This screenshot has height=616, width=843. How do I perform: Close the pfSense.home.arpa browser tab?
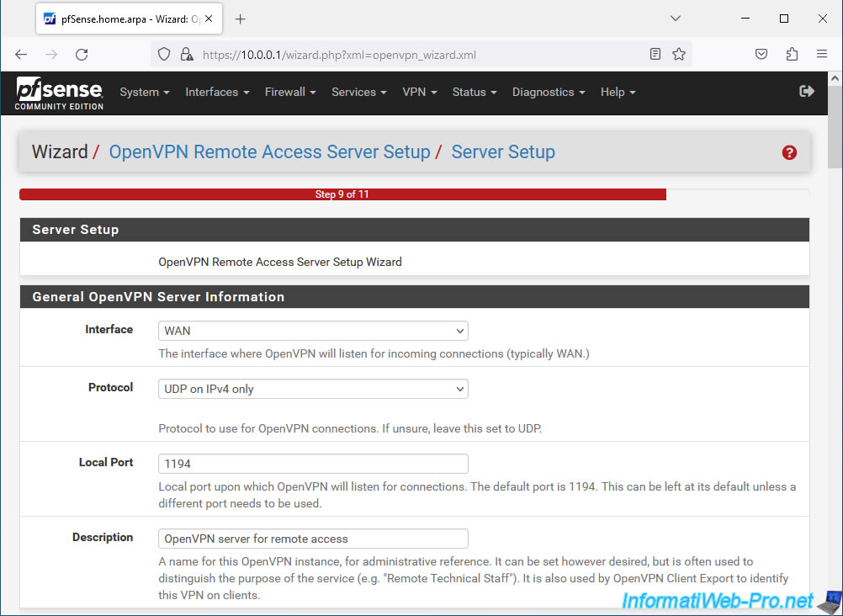(x=209, y=19)
